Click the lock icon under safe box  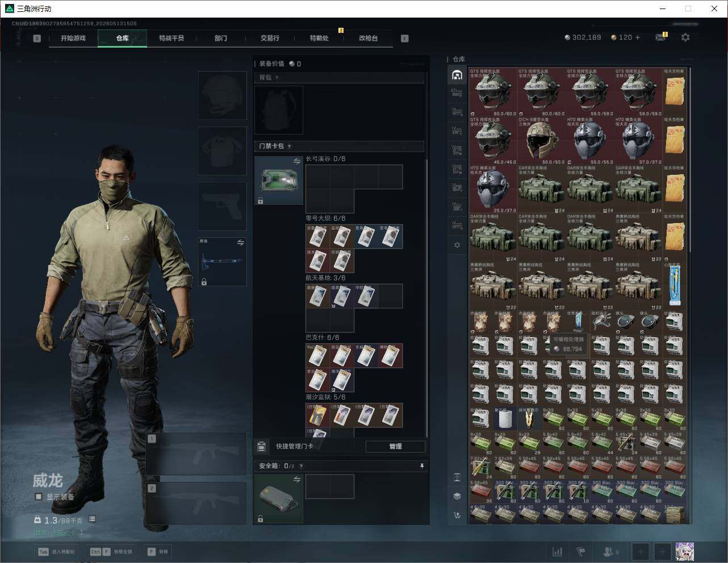[261, 519]
